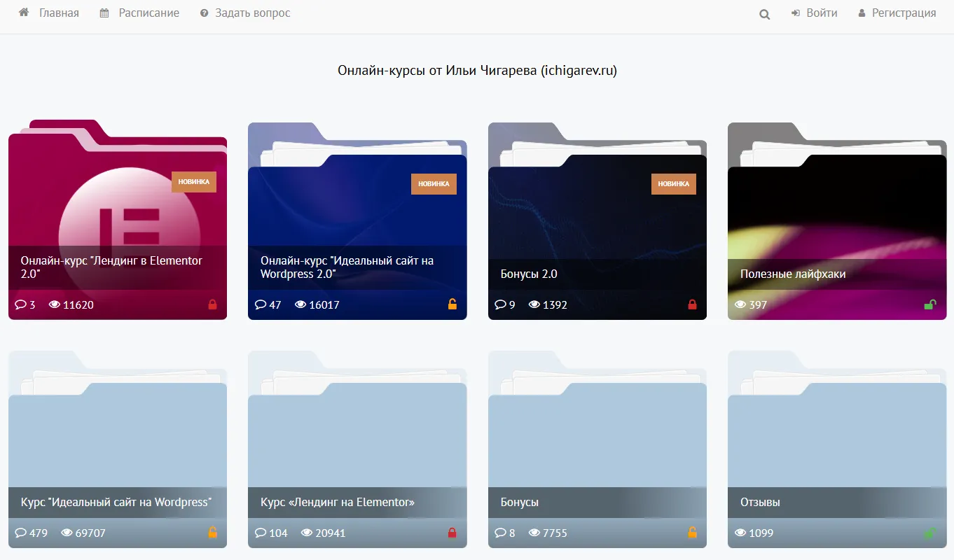Click the orange lock on the Бонусы card
Viewport: 954px width, 560px height.
[693, 533]
